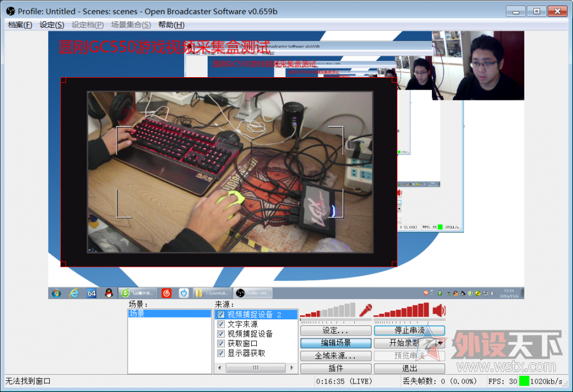Click the webcam feed of the man in the preview

[x=478, y=65]
